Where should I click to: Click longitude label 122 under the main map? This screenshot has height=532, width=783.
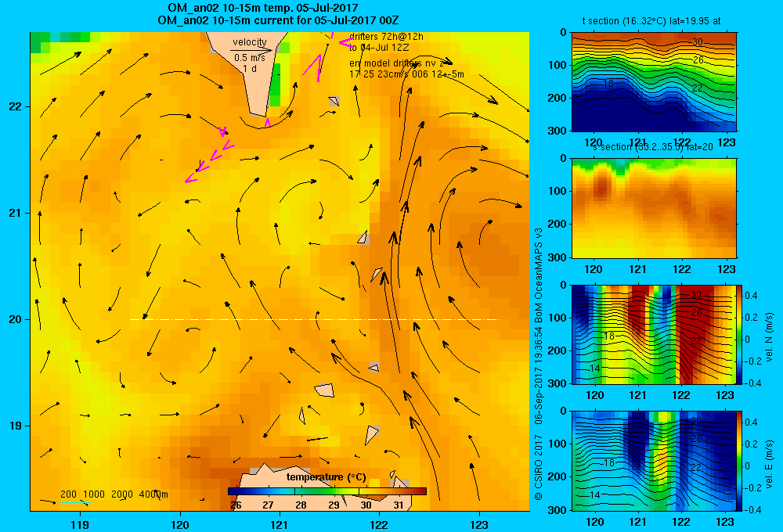[379, 524]
